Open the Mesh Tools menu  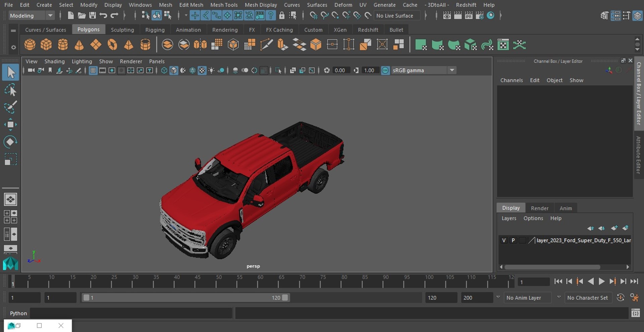(224, 5)
